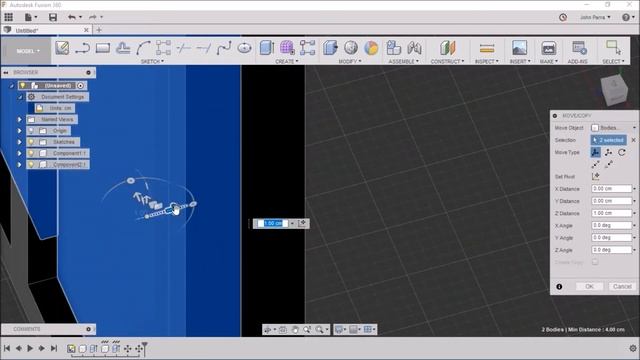Open the MODIFY menu
This screenshot has width=640, height=360.
pos(350,61)
